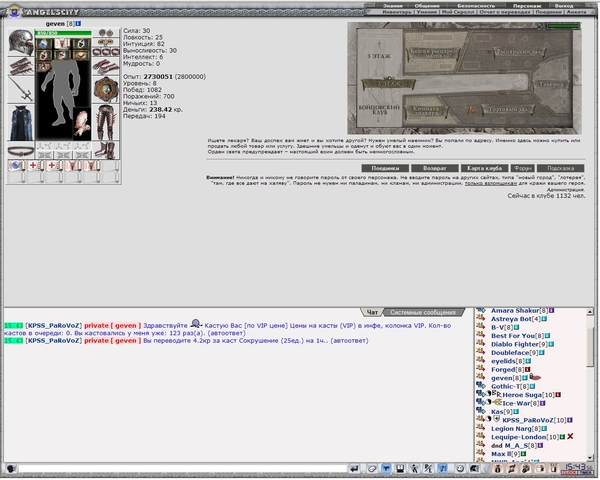Select 2 ЭТАЖ banner on the map

[388, 84]
